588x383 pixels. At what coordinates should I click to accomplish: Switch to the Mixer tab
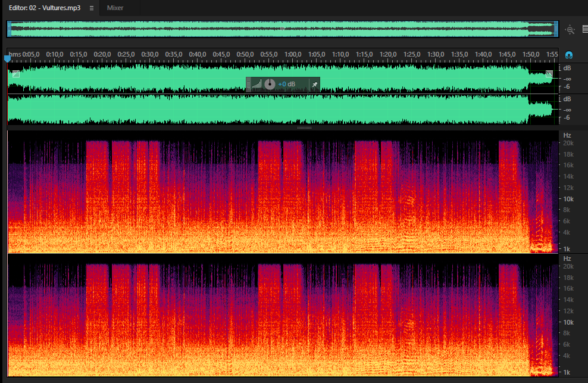click(x=115, y=8)
